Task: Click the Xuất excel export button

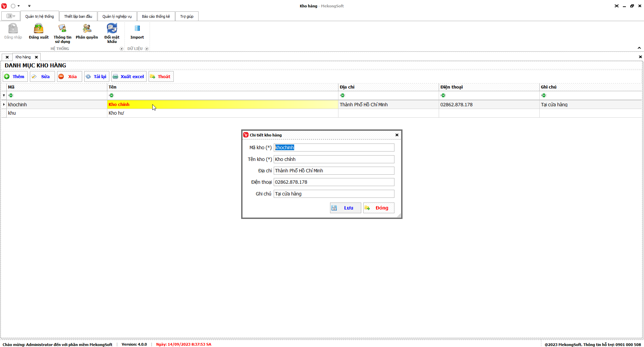Action: click(129, 76)
